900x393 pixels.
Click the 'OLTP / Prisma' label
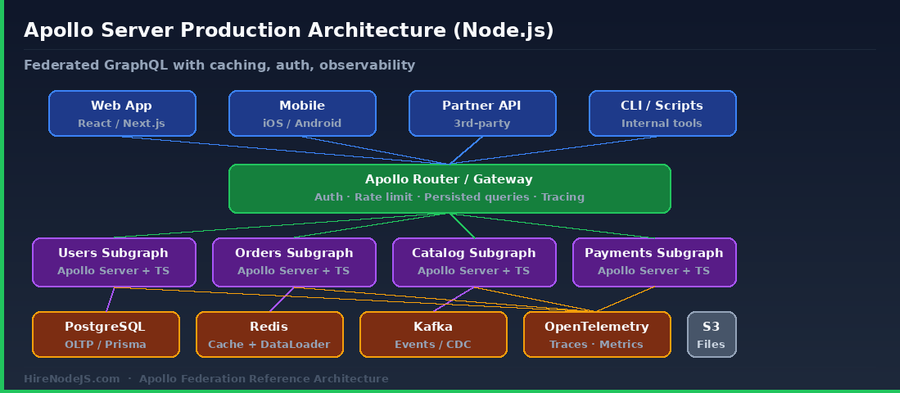point(106,345)
